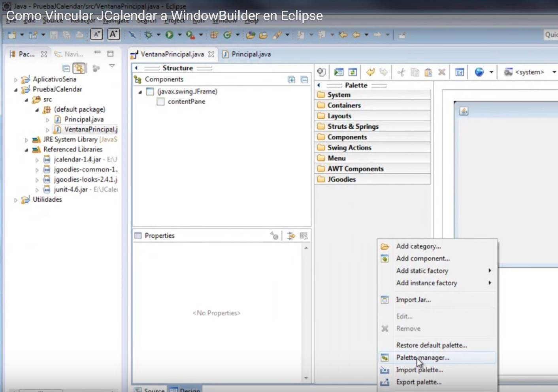
Task: Switch to the Navigator view tab
Action: [69, 54]
